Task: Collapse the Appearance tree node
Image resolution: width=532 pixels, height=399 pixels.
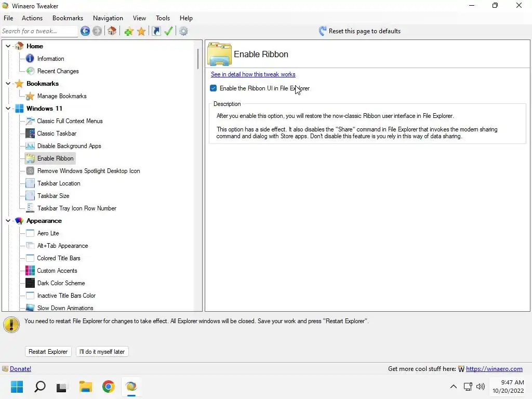Action: coord(8,220)
